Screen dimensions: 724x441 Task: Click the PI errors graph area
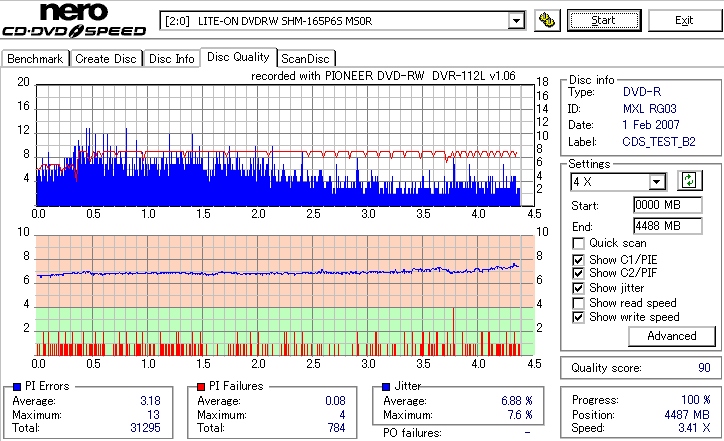[x=285, y=145]
